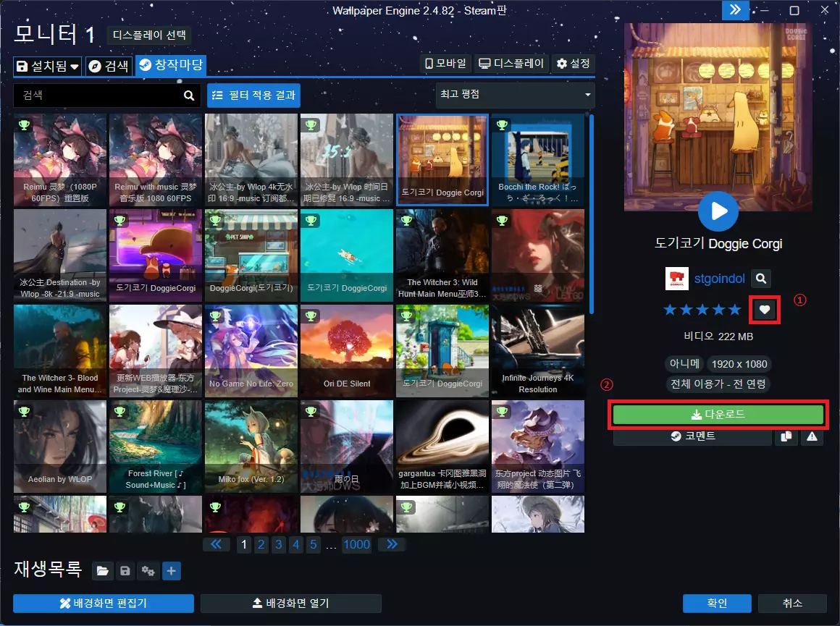Screen dimensions: 840x626
Task: Select the Ori DE Silent wallpaper
Action: point(347,351)
